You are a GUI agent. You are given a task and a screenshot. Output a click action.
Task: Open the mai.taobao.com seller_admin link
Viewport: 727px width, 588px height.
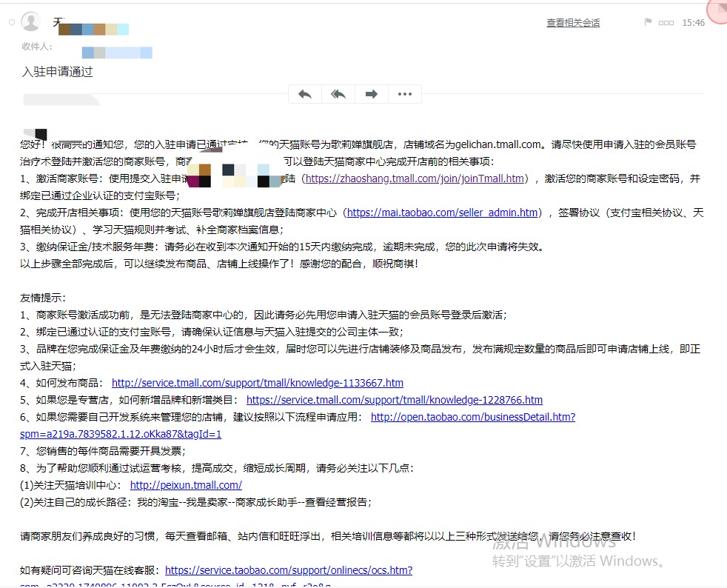point(442,213)
